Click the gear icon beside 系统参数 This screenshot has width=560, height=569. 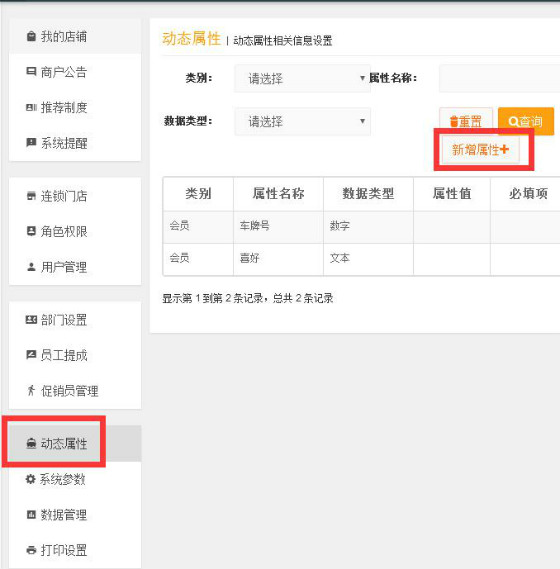[30, 479]
